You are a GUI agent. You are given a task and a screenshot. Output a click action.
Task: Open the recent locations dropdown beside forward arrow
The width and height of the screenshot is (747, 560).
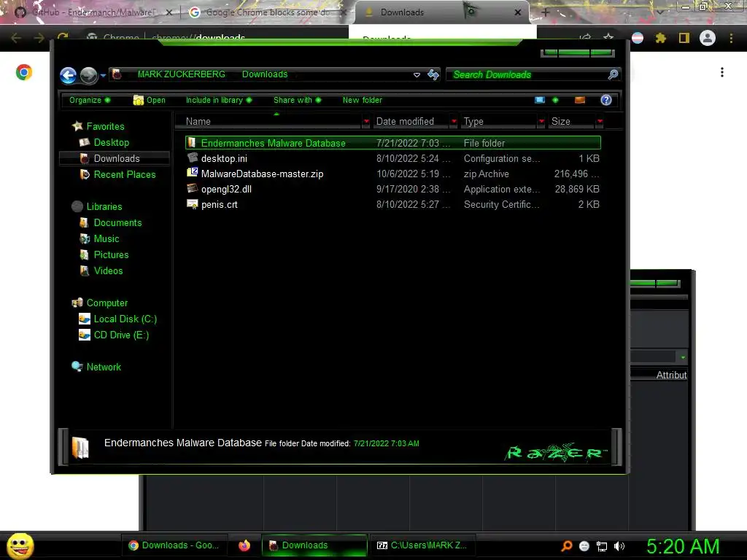(104, 75)
